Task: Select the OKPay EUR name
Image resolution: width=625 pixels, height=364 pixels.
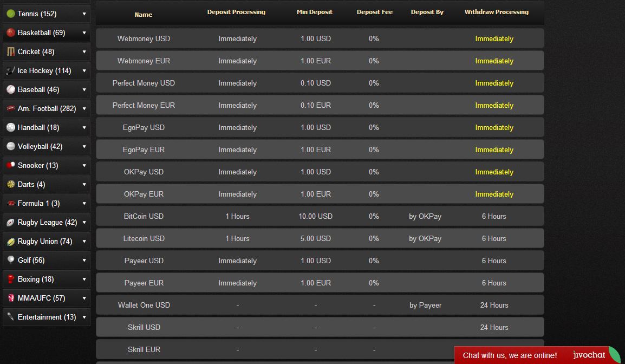Action: (144, 194)
